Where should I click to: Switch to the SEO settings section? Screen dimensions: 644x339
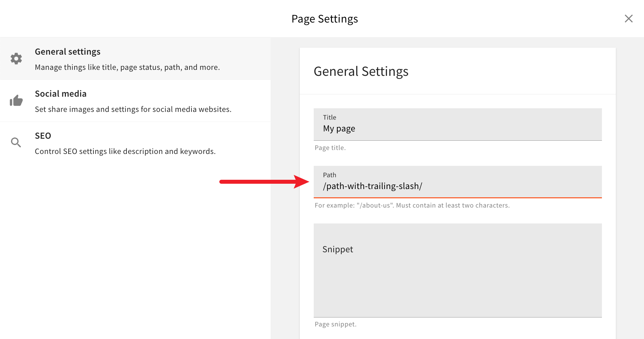click(43, 135)
